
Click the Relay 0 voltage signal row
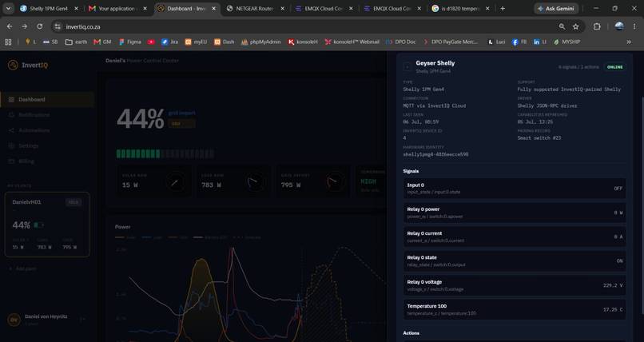[x=515, y=285]
